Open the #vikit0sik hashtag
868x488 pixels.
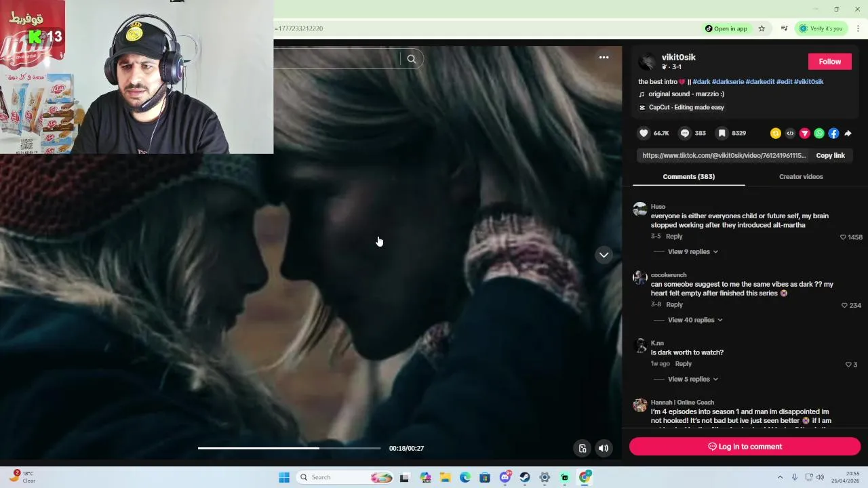pyautogui.click(x=808, y=82)
